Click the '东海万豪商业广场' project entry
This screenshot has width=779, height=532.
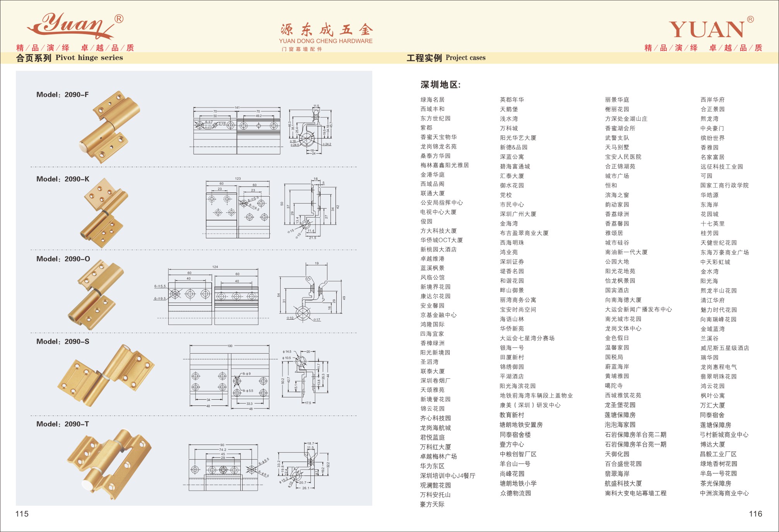click(x=724, y=253)
